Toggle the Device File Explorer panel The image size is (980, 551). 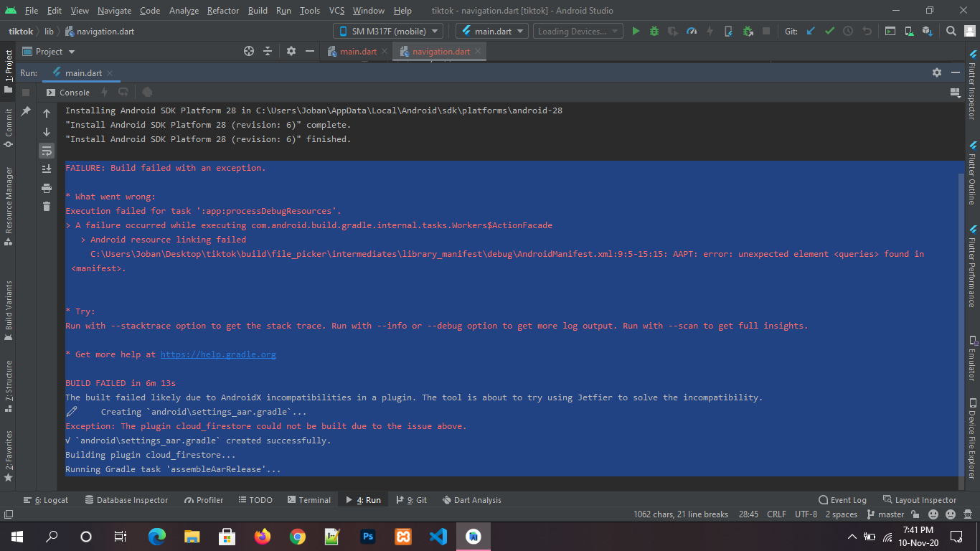click(x=972, y=438)
